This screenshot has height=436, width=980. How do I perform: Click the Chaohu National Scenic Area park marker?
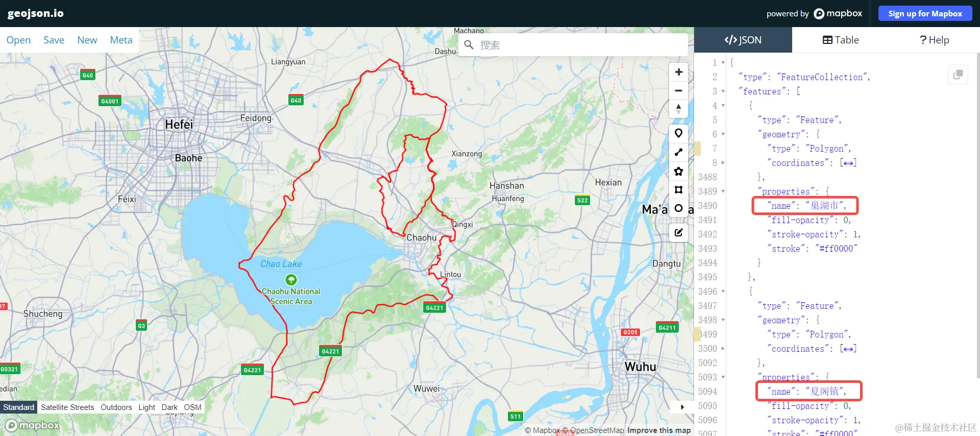point(291,279)
